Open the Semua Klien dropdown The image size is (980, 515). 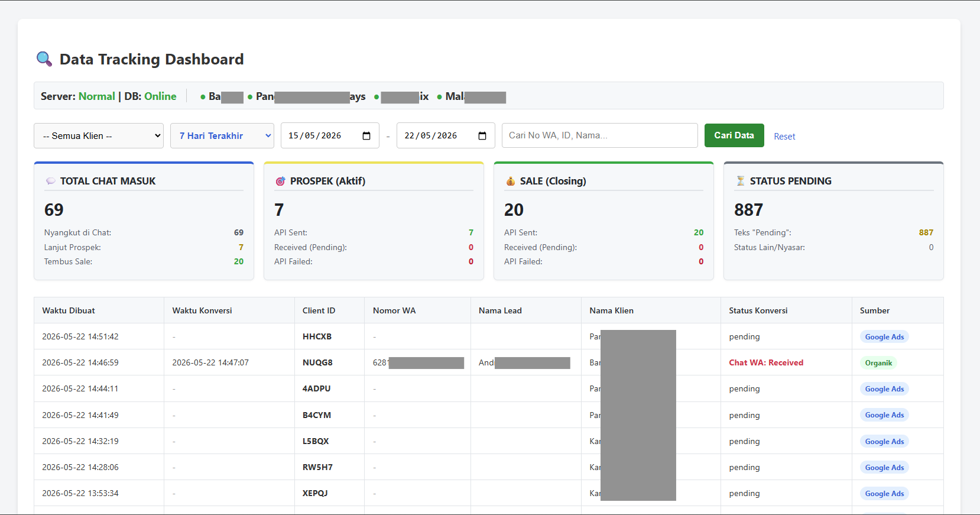coord(99,135)
